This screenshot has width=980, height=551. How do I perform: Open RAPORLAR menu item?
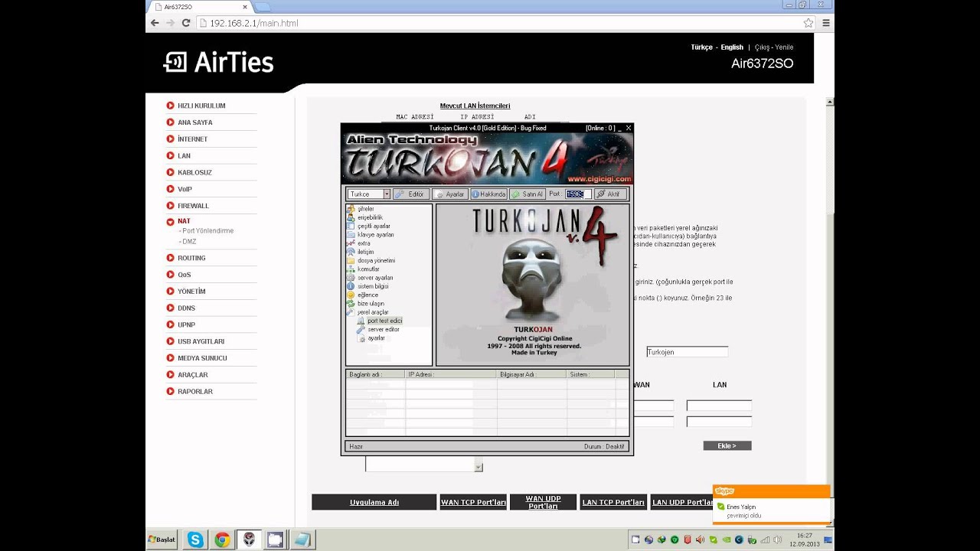tap(195, 391)
